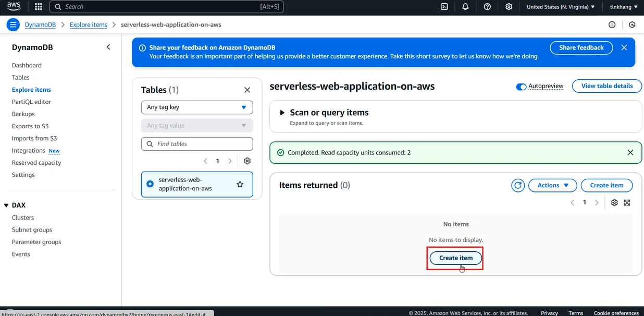The image size is (644, 316).
Task: Open the help question mark menu
Action: (x=487, y=7)
